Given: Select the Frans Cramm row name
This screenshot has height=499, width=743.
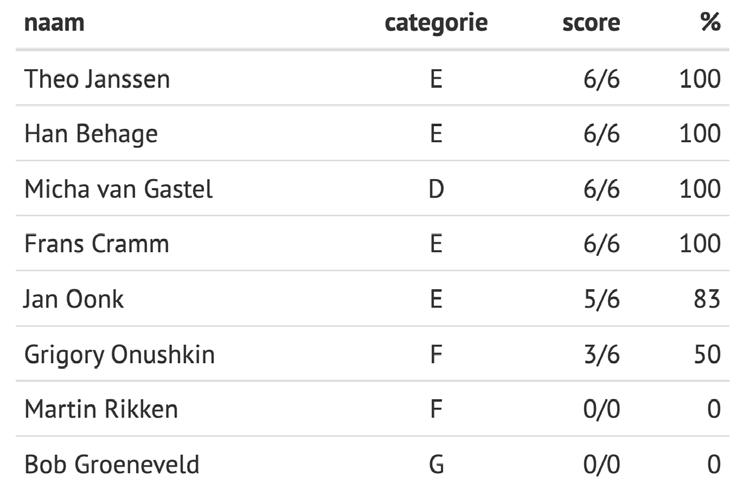Looking at the screenshot, I should (x=97, y=244).
